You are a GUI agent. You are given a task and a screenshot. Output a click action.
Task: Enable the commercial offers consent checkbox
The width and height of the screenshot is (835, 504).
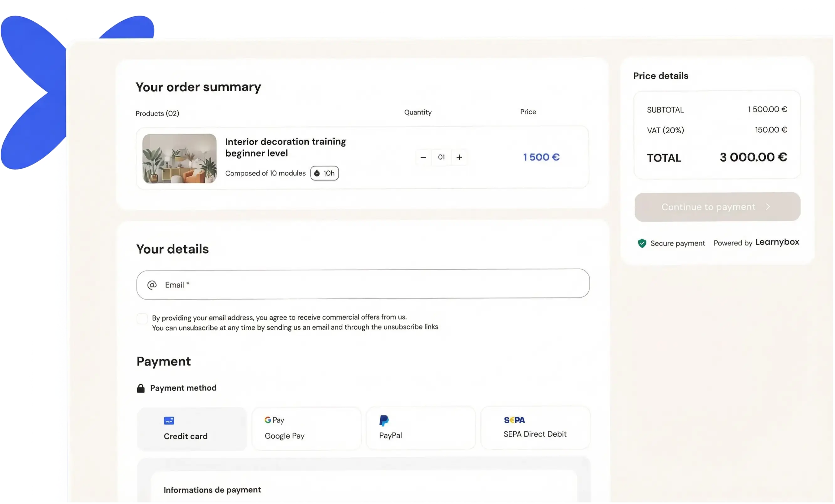[x=142, y=318]
